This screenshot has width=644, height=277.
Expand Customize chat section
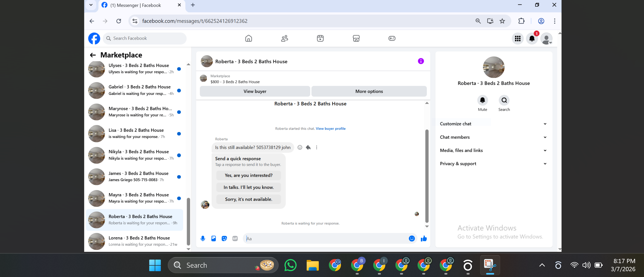coord(494,124)
